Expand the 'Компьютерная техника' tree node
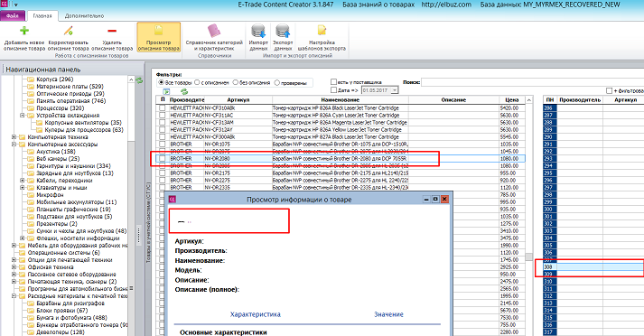This screenshot has height=336, width=644. [14, 137]
